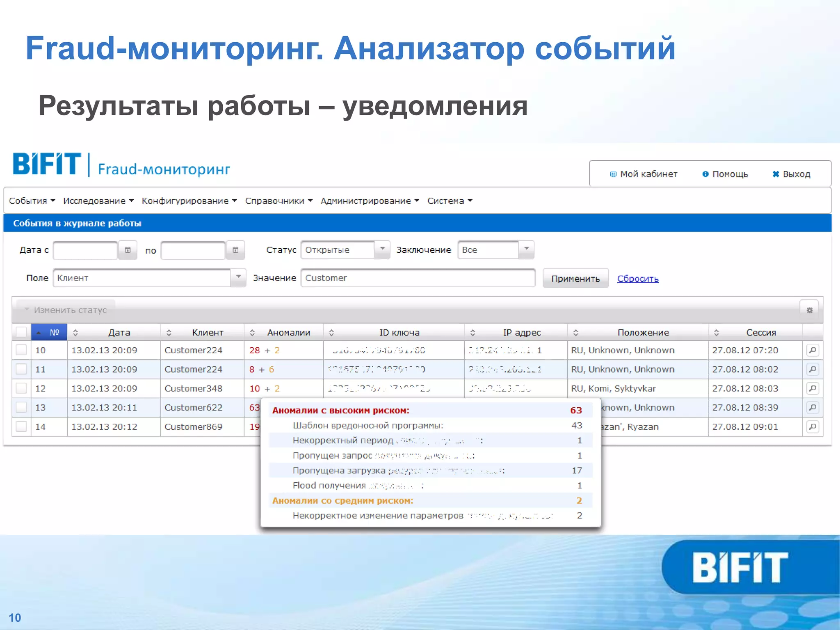
Task: View details of event row 10
Action: tap(812, 350)
